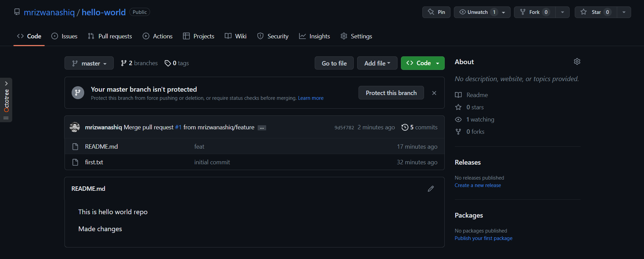Open the Unwatch notifications dropdown
644x259 pixels.
[482, 12]
